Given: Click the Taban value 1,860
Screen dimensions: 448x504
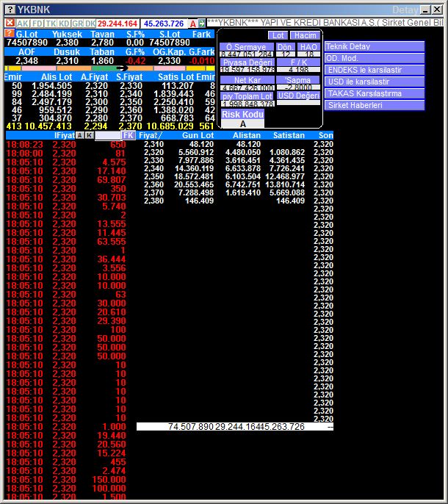Looking at the screenshot, I should (x=102, y=61).
